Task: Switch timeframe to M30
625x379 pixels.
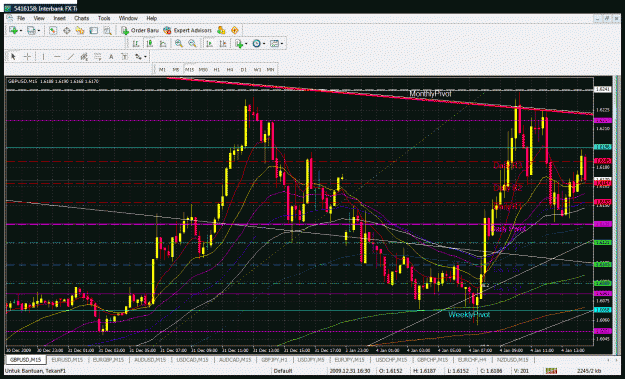Action: tap(203, 69)
